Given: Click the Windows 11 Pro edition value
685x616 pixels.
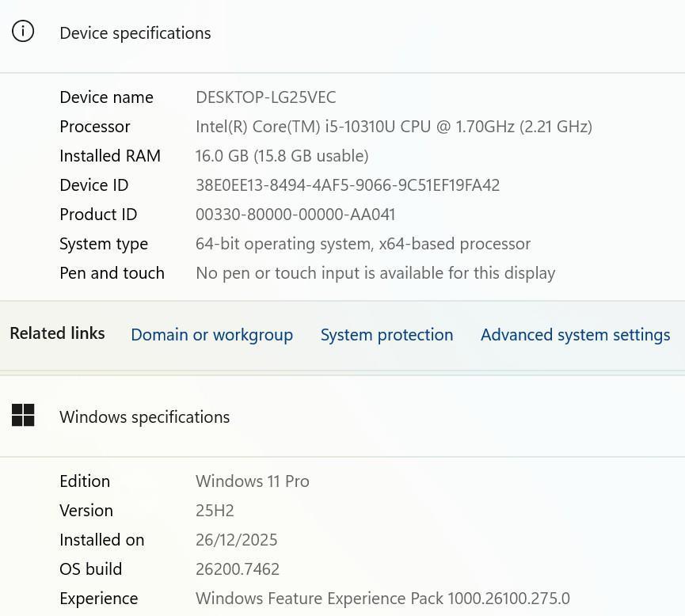Looking at the screenshot, I should tap(252, 481).
